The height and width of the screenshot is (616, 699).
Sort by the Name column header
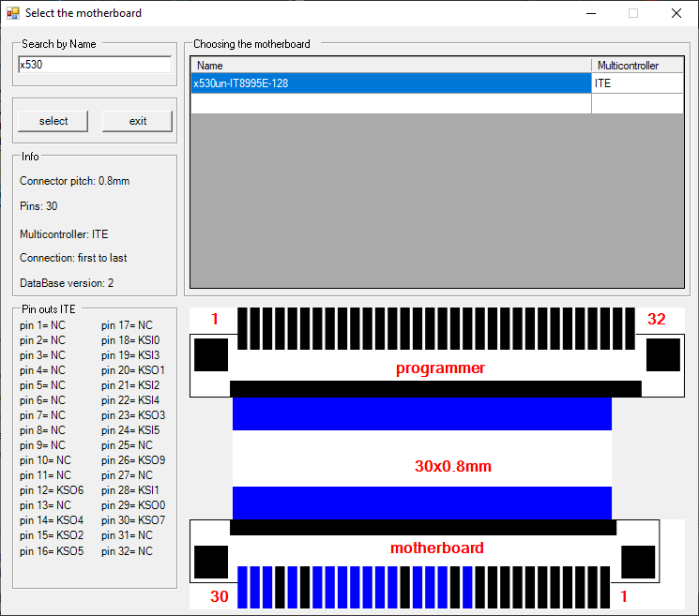click(390, 66)
